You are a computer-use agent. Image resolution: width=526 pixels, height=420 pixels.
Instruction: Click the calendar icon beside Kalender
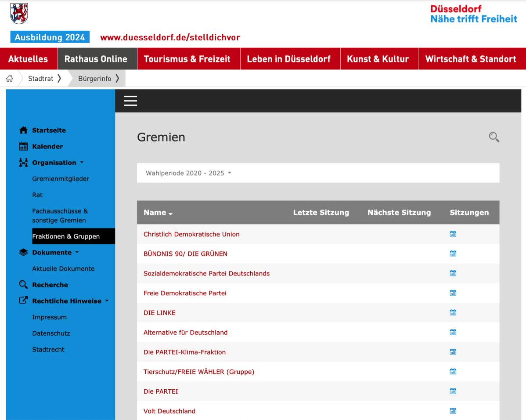23,146
